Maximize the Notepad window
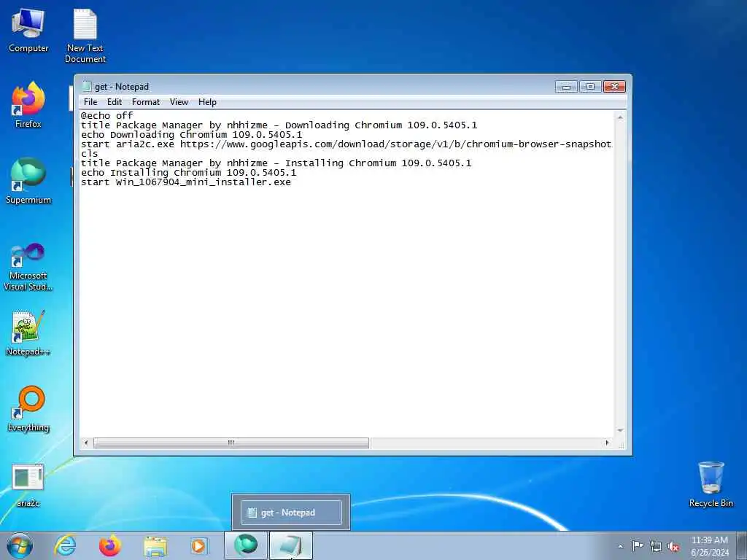Viewport: 747px width, 560px height. 590,86
